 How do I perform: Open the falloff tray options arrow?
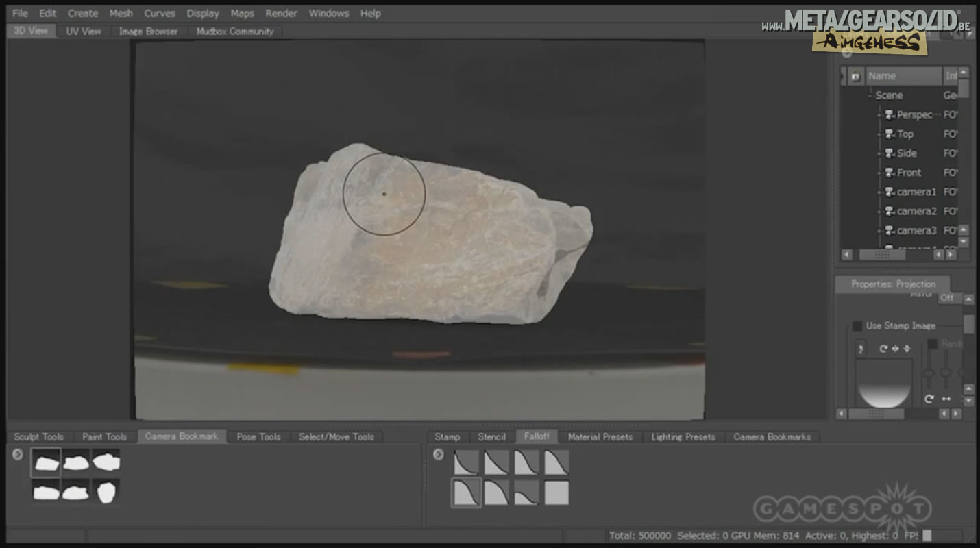(439, 454)
